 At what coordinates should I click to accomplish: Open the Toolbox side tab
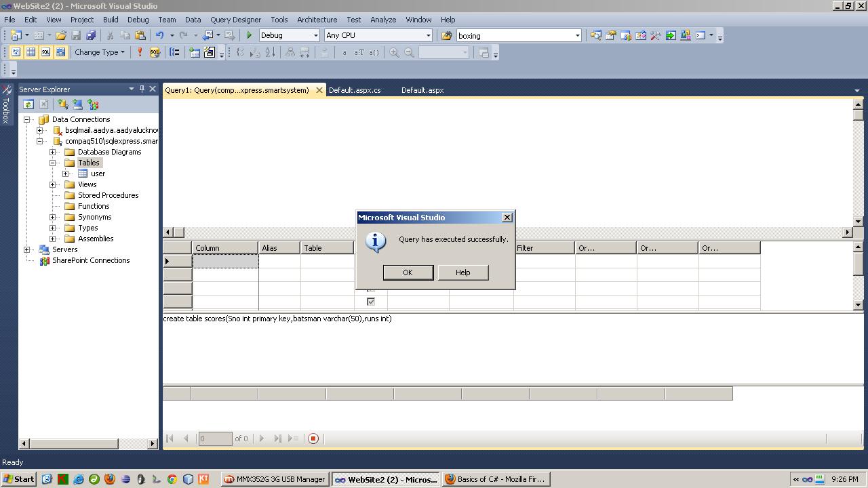point(6,105)
